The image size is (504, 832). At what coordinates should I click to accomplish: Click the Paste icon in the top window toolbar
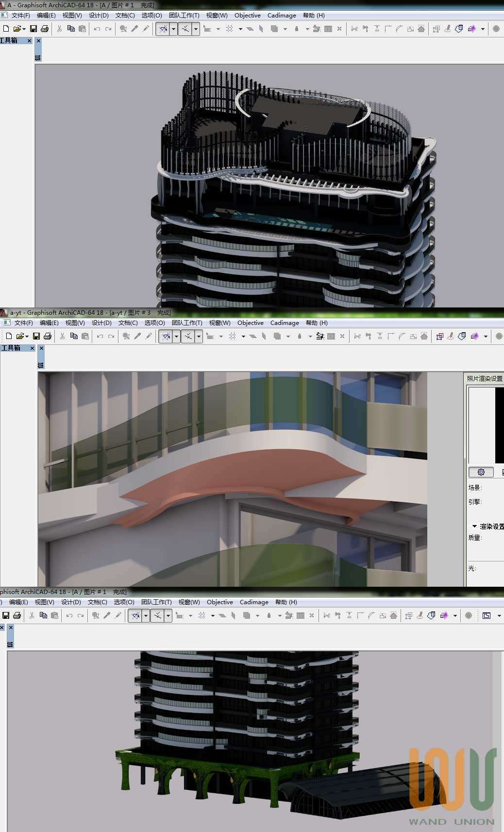point(82,29)
